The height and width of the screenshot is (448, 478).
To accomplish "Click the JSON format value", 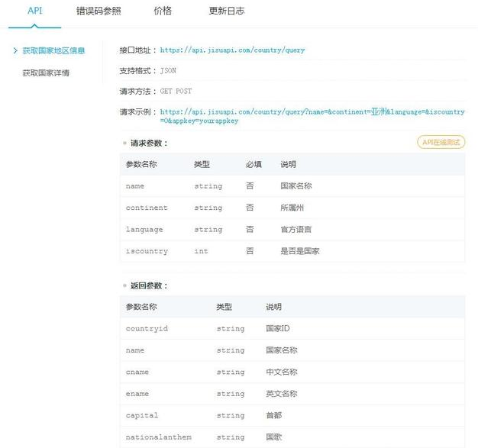I will click(168, 71).
